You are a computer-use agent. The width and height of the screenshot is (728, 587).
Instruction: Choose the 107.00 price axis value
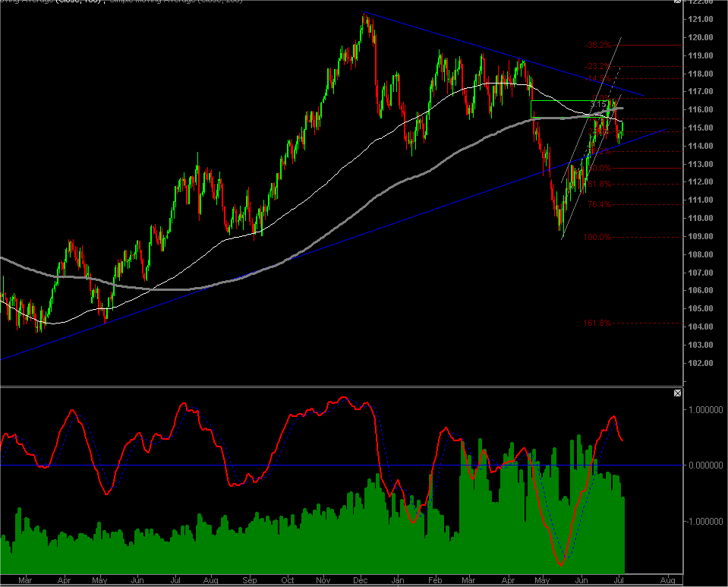701,273
